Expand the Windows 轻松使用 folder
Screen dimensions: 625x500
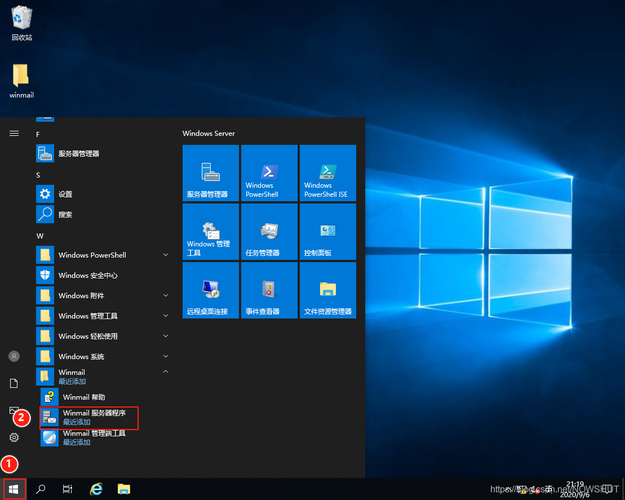click(103, 336)
